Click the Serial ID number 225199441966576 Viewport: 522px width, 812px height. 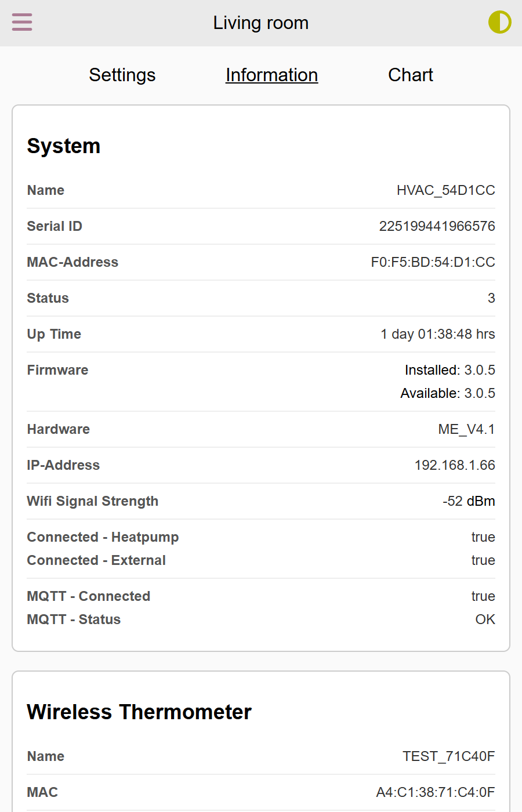(437, 226)
